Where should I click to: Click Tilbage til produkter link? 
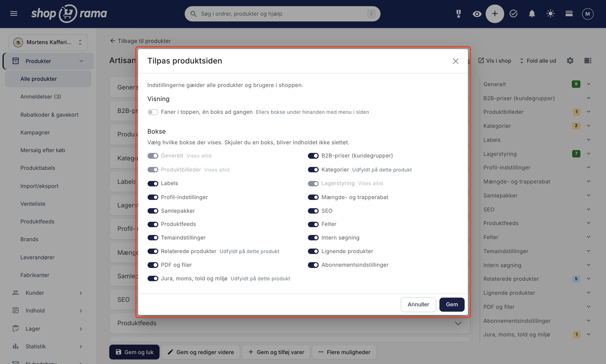141,41
